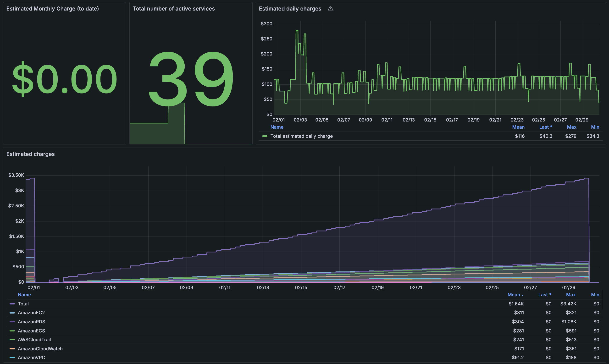Open the Estimated charges panel title menu
This screenshot has width=609, height=364.
[30, 154]
